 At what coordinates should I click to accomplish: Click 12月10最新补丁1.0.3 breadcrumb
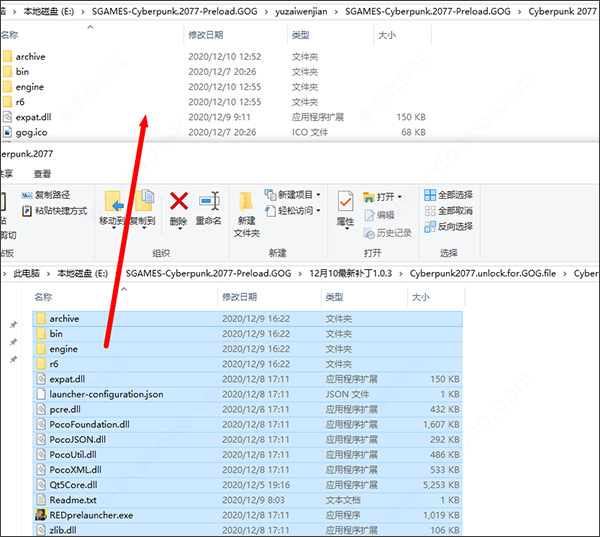pos(351,273)
